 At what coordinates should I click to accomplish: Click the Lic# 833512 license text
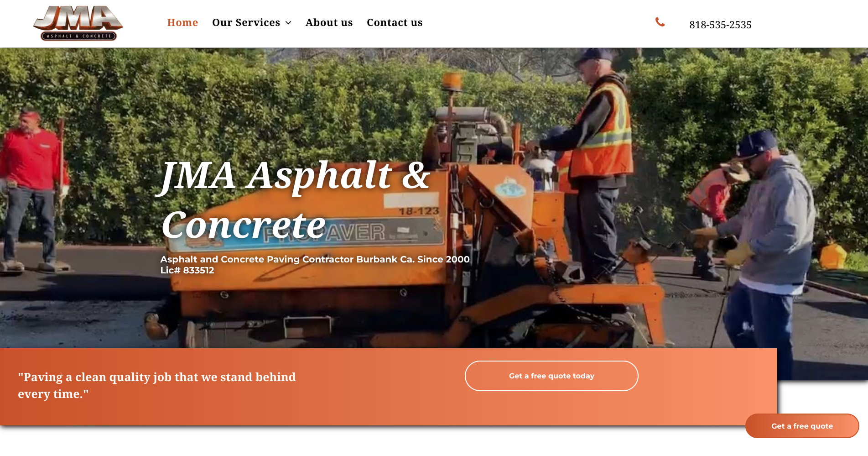[187, 270]
